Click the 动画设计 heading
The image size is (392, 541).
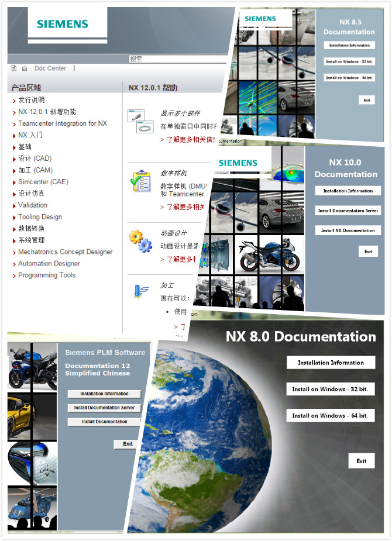[x=174, y=233]
